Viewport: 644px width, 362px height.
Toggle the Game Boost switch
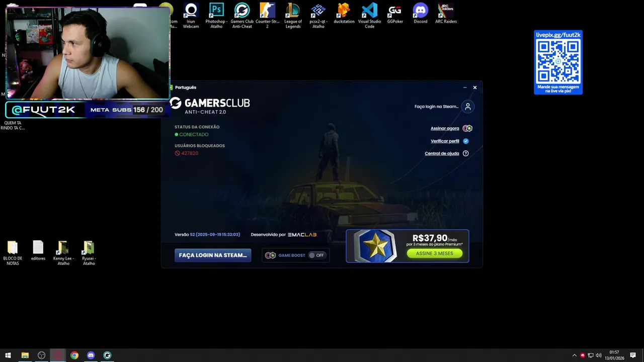click(317, 255)
